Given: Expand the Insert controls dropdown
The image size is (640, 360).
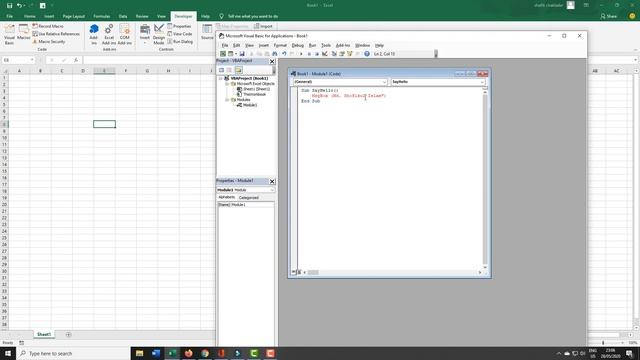Looking at the screenshot, I should (144, 34).
